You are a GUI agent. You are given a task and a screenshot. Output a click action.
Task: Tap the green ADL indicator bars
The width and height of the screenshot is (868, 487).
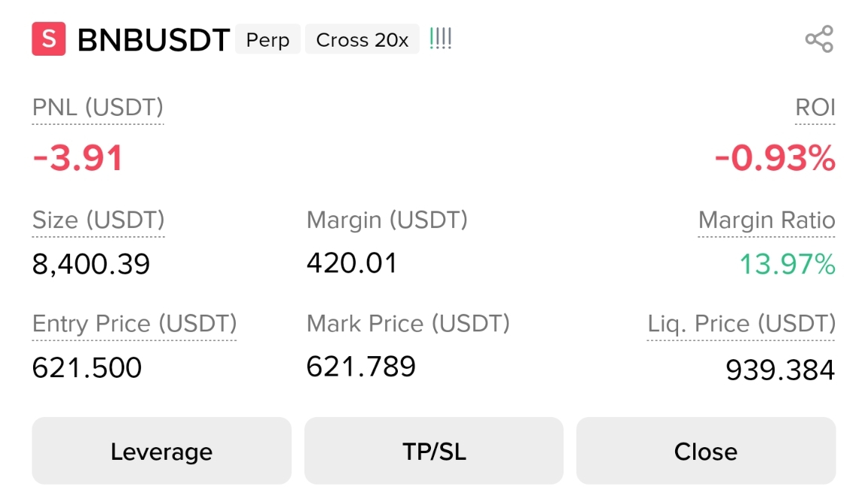point(440,38)
